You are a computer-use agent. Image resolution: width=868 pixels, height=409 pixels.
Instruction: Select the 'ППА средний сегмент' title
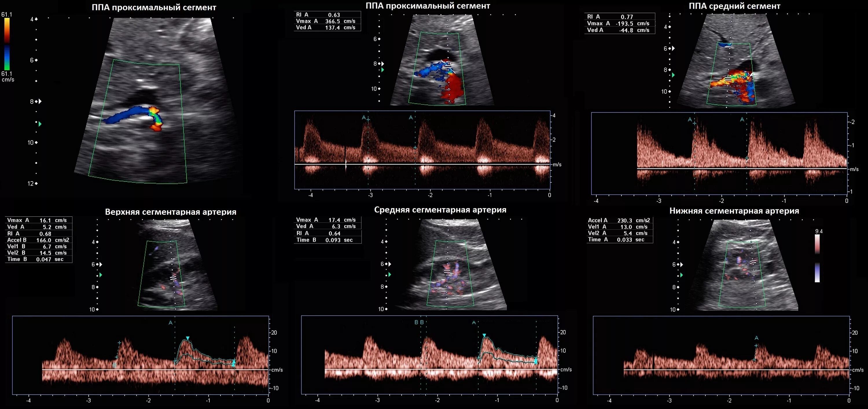[x=734, y=6]
